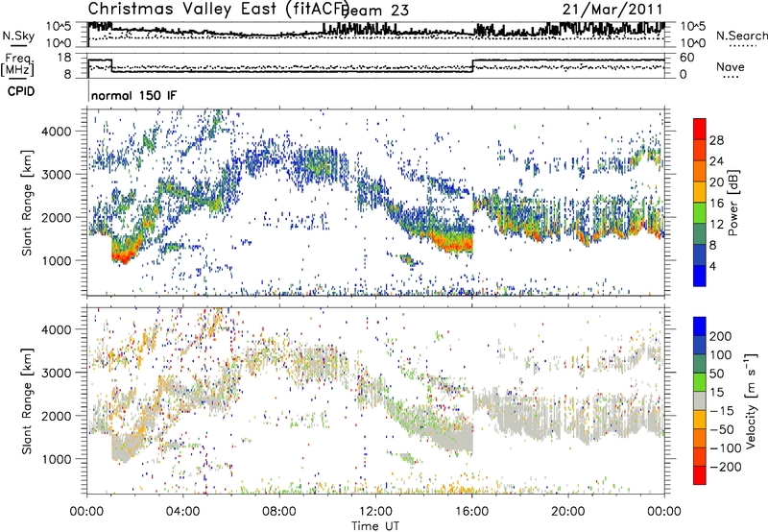Click the 'CPID' label

click(x=21, y=91)
